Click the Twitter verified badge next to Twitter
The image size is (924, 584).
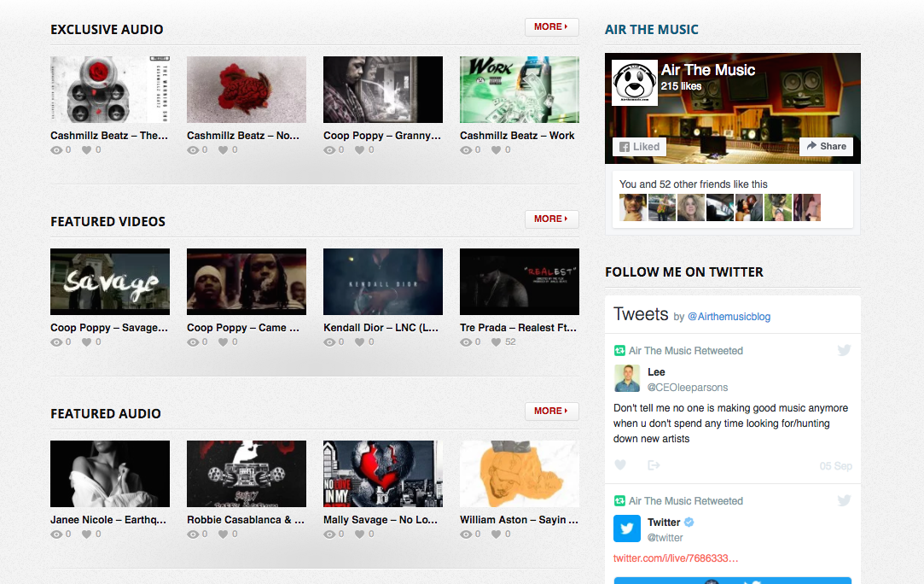click(688, 521)
